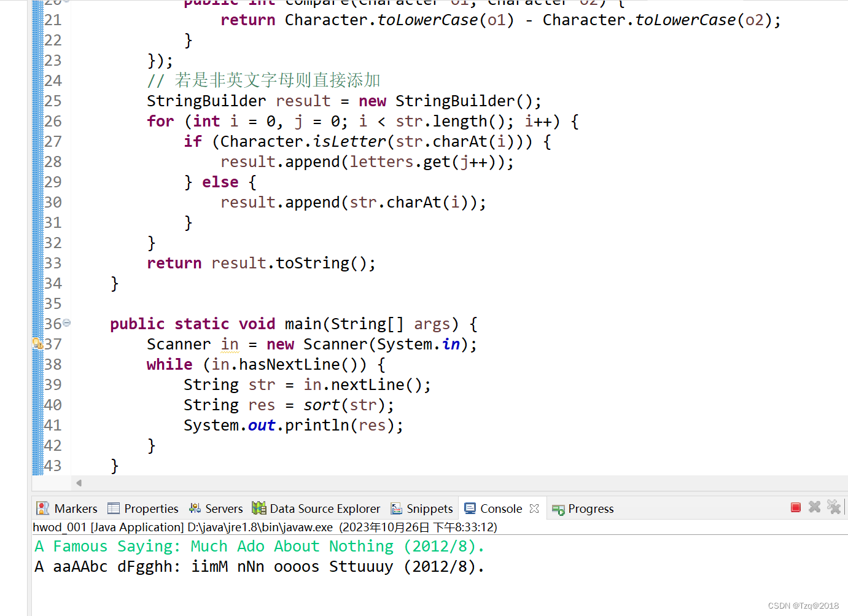Click the Chinese comment on line 24

tap(263, 80)
